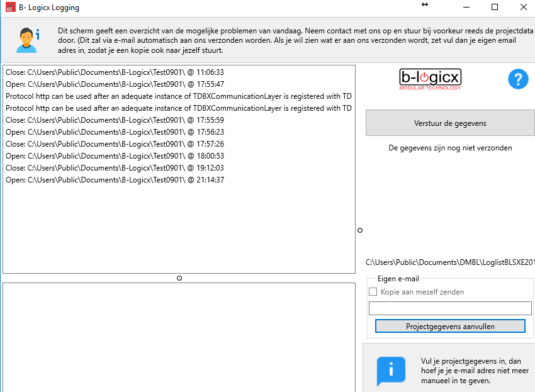Viewport: 535px width, 392px height.
Task: Click the 'Vul je projectgegevens in' hint text
Action: 475,371
